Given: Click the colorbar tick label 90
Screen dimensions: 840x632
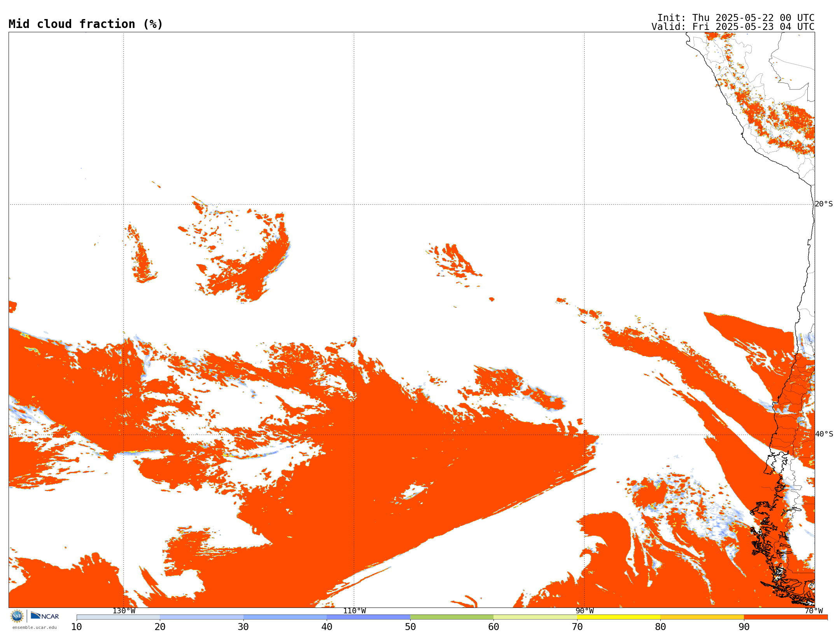Looking at the screenshot, I should [x=744, y=627].
